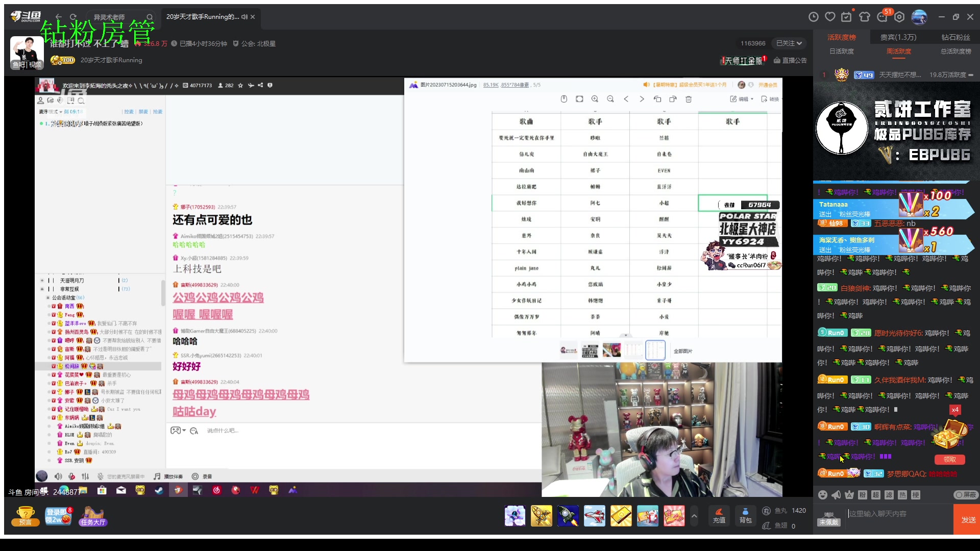
Task: Rotate the image counterclockwise
Action: [x=658, y=99]
